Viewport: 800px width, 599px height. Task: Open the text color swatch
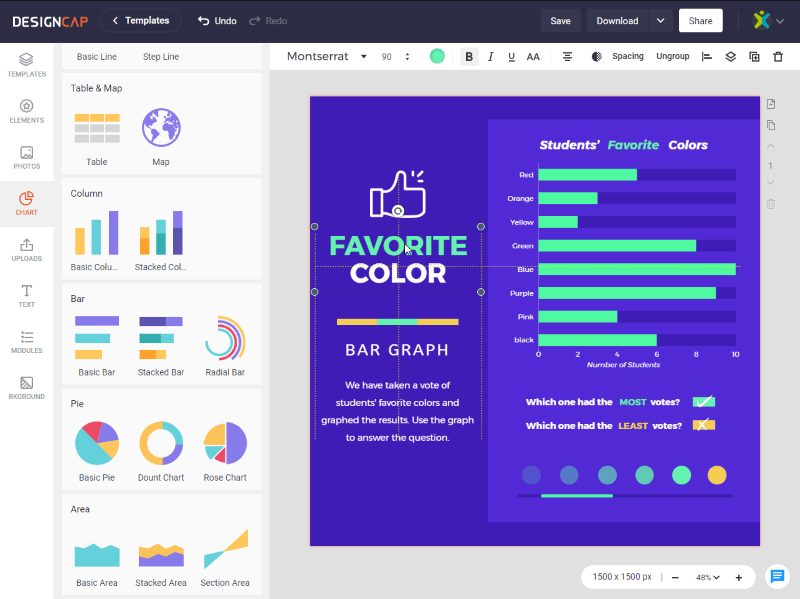437,56
